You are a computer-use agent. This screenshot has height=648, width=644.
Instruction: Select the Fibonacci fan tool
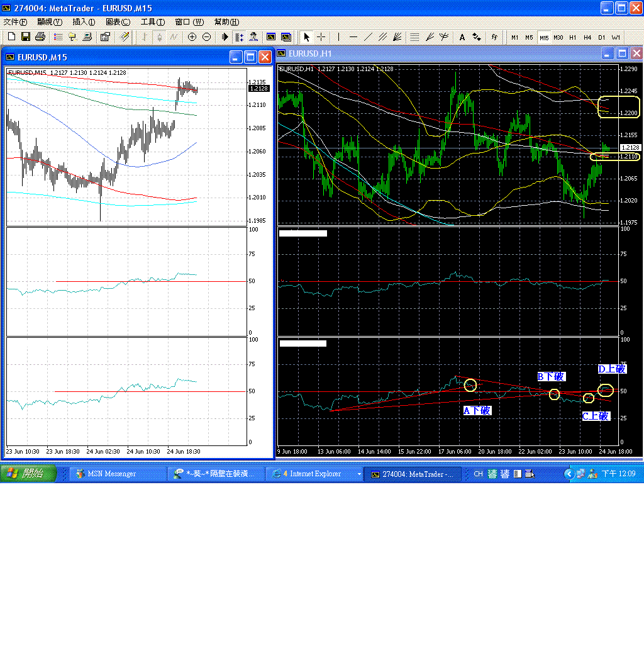click(430, 36)
